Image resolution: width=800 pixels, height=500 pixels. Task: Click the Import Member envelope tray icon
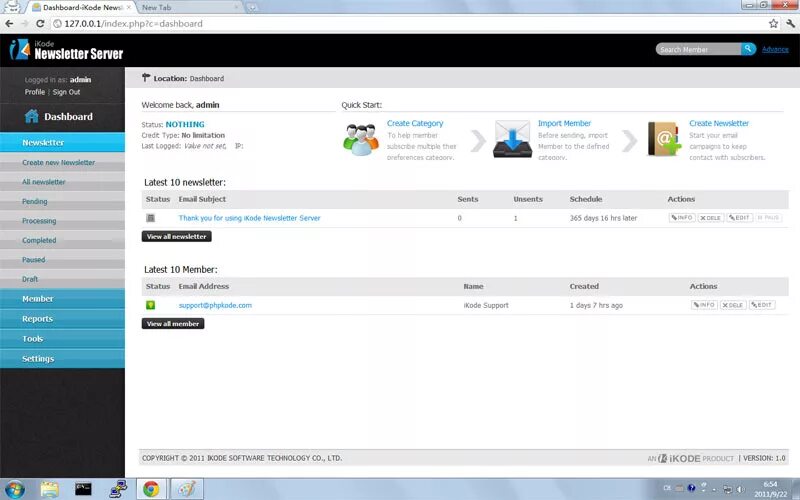pyautogui.click(x=512, y=139)
